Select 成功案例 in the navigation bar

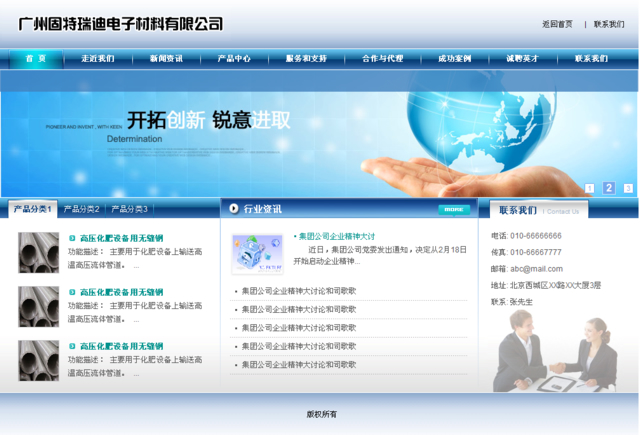pyautogui.click(x=454, y=59)
